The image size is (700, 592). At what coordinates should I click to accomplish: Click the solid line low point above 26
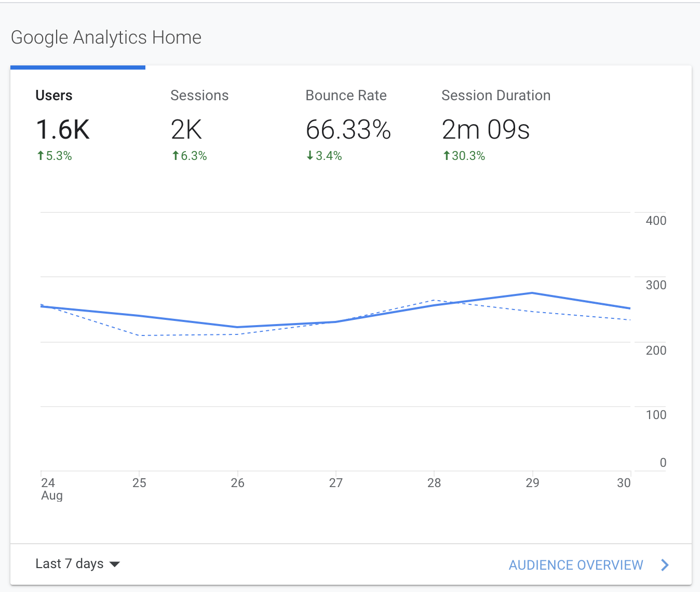click(x=237, y=327)
